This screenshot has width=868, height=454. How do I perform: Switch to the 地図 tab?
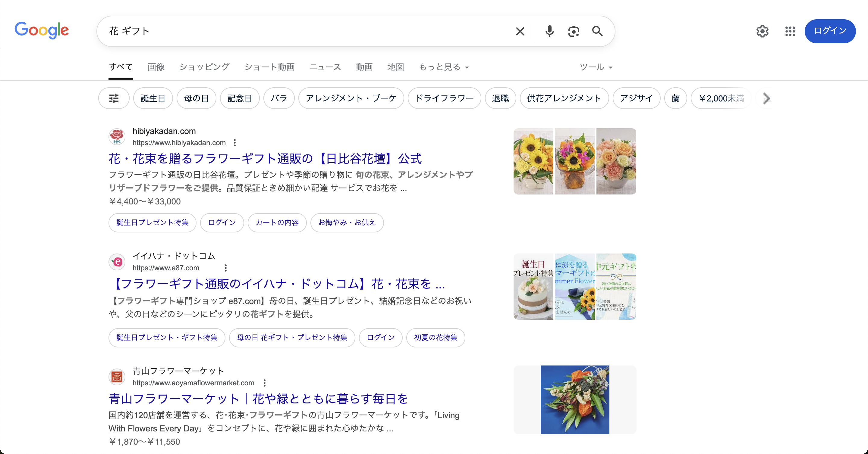[x=396, y=67]
